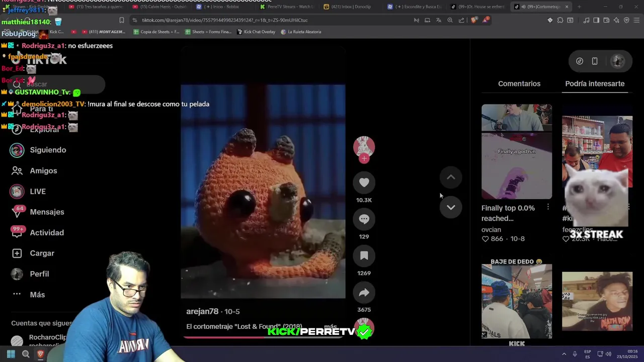Open the Windows Start button
The height and width of the screenshot is (362, 644).
(11, 354)
